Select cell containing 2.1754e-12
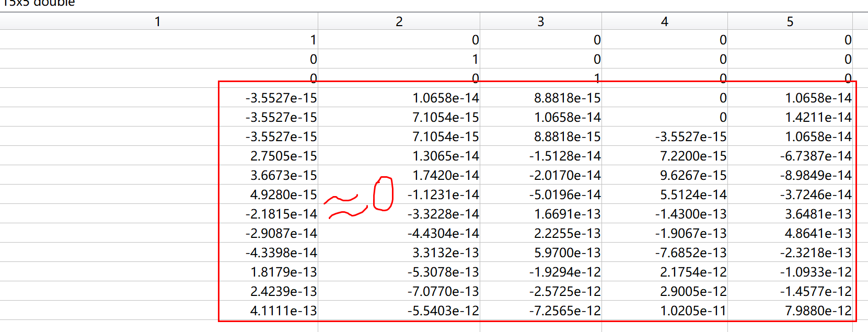 pyautogui.click(x=665, y=272)
